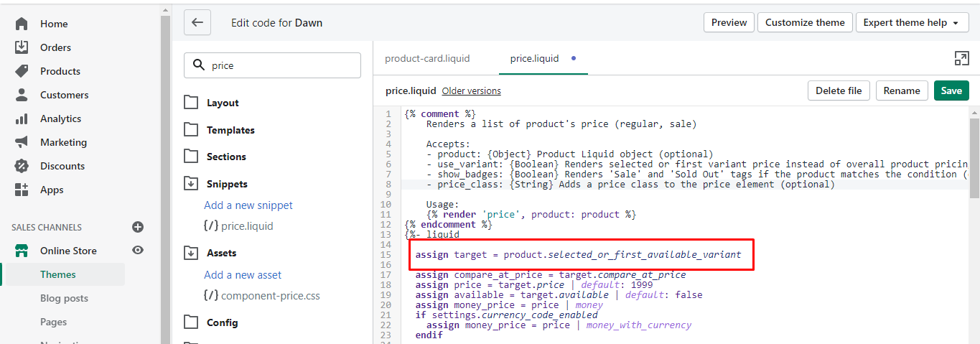This screenshot has height=344, width=980.
Task: Collapse the Snippets folder
Action: point(191,184)
